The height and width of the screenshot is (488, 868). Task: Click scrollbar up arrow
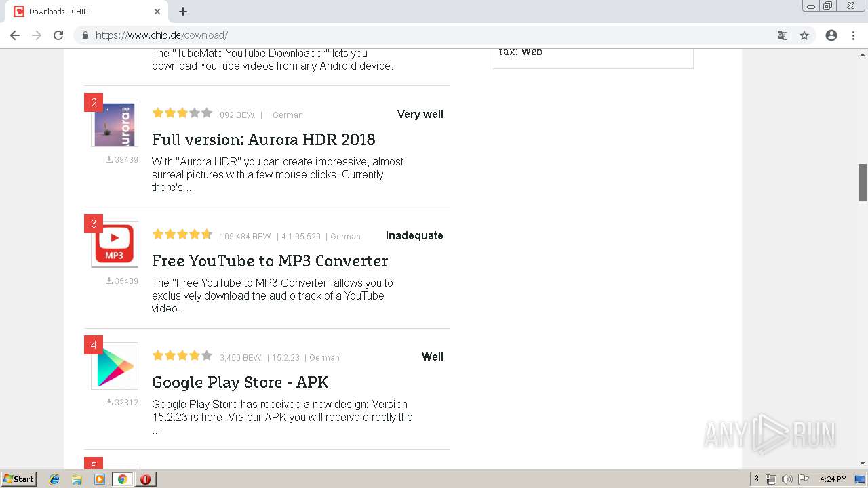(x=863, y=54)
